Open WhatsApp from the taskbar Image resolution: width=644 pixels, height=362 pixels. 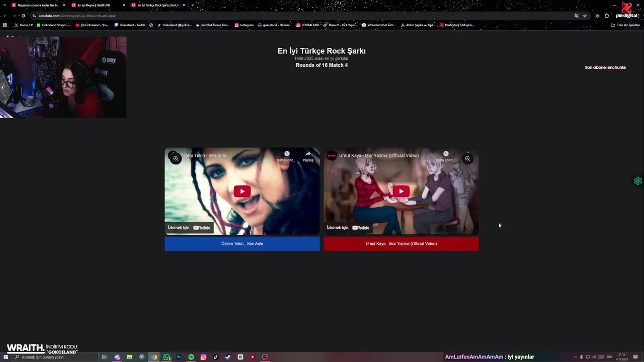pos(167,357)
